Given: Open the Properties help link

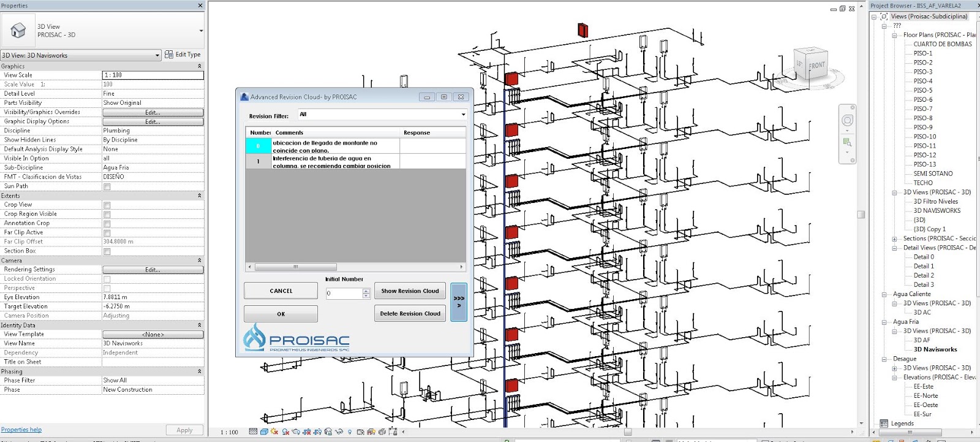Looking at the screenshot, I should pyautogui.click(x=21, y=430).
